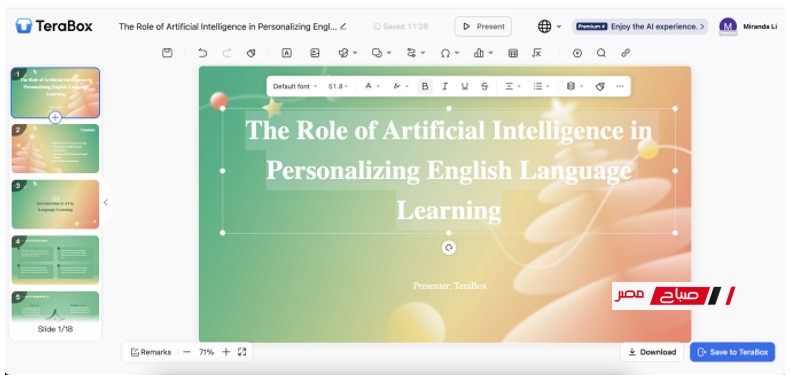
Task: Click the rotate handle below the title box
Action: pyautogui.click(x=449, y=247)
